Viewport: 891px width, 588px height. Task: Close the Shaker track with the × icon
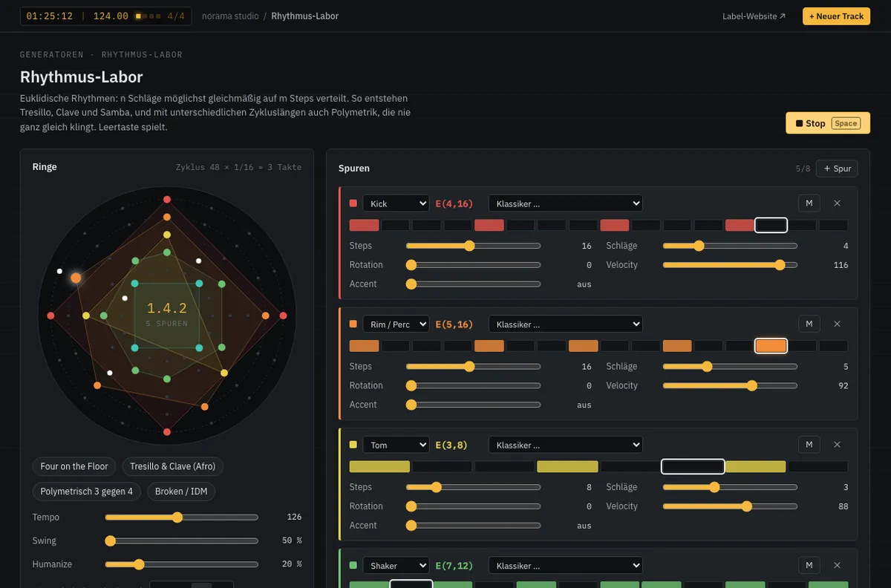click(x=837, y=566)
